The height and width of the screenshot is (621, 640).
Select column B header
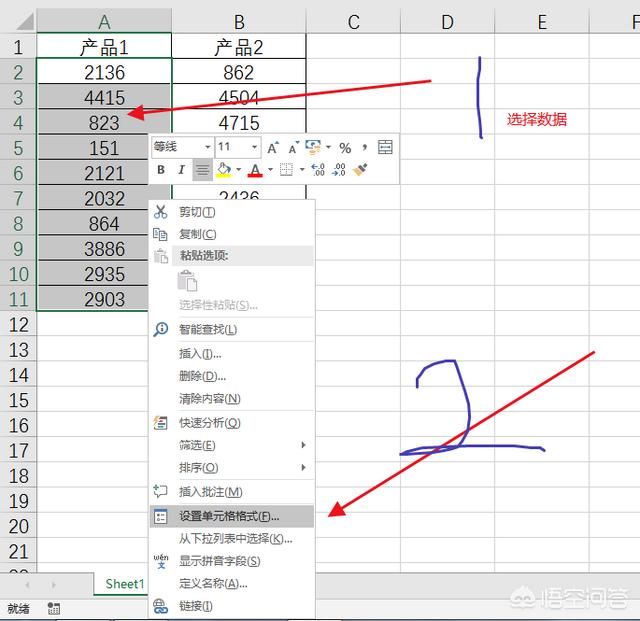(x=239, y=22)
